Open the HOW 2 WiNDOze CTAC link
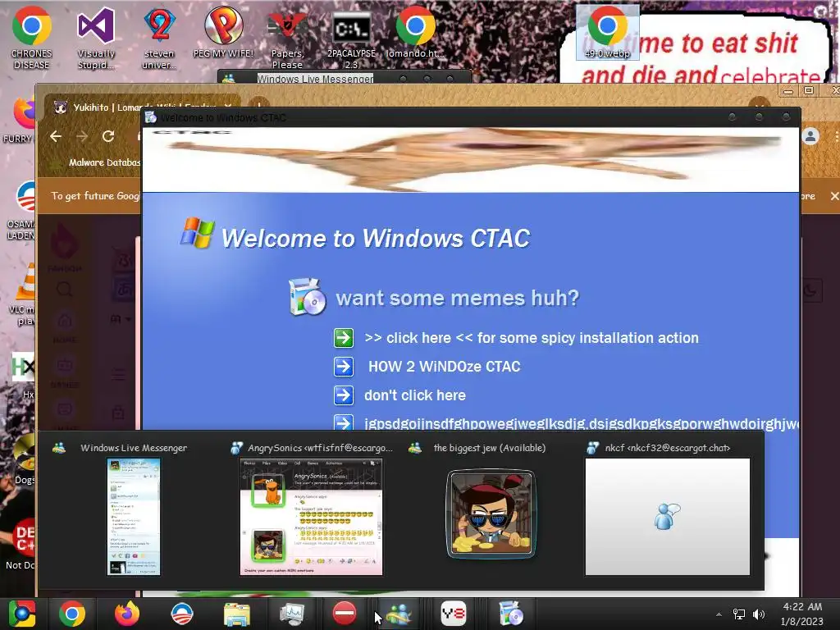The image size is (840, 630). (x=444, y=367)
